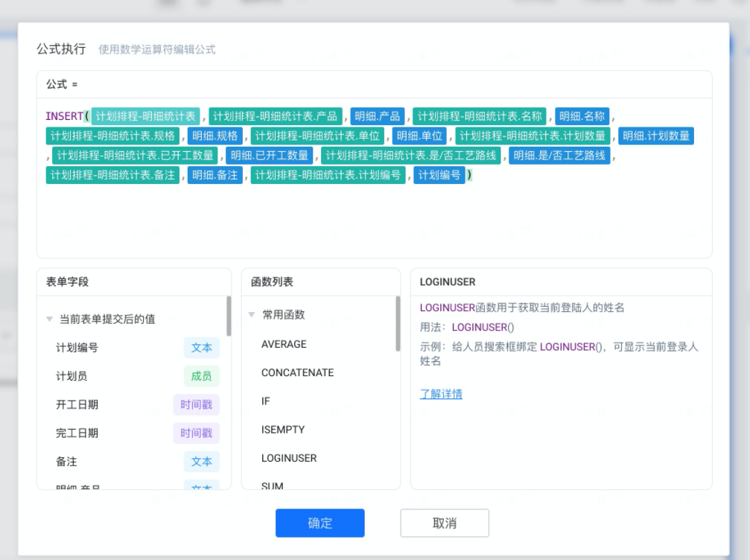
Task: Select the AVERAGE function
Action: tap(284, 344)
